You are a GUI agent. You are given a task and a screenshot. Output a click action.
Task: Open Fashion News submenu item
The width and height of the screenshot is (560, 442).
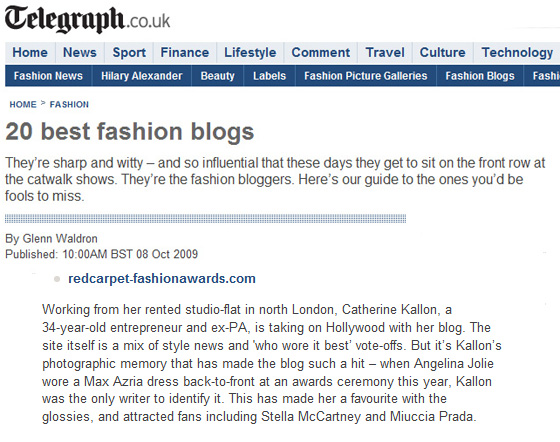point(48,76)
